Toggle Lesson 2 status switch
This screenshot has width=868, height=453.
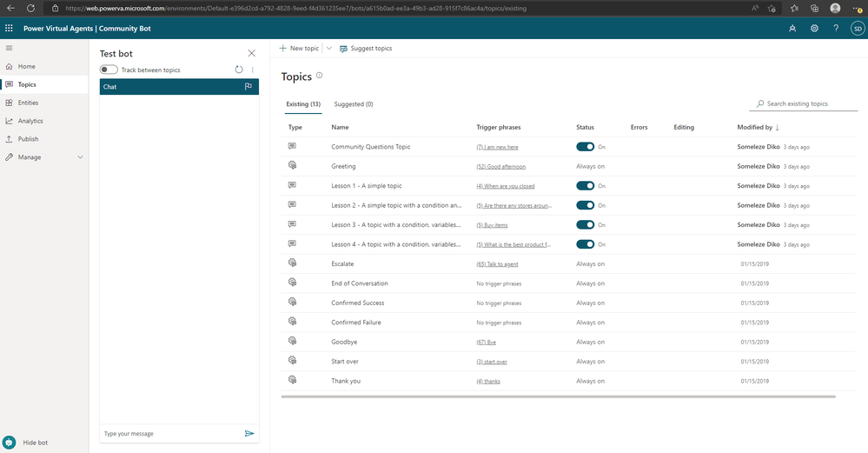pyautogui.click(x=585, y=205)
